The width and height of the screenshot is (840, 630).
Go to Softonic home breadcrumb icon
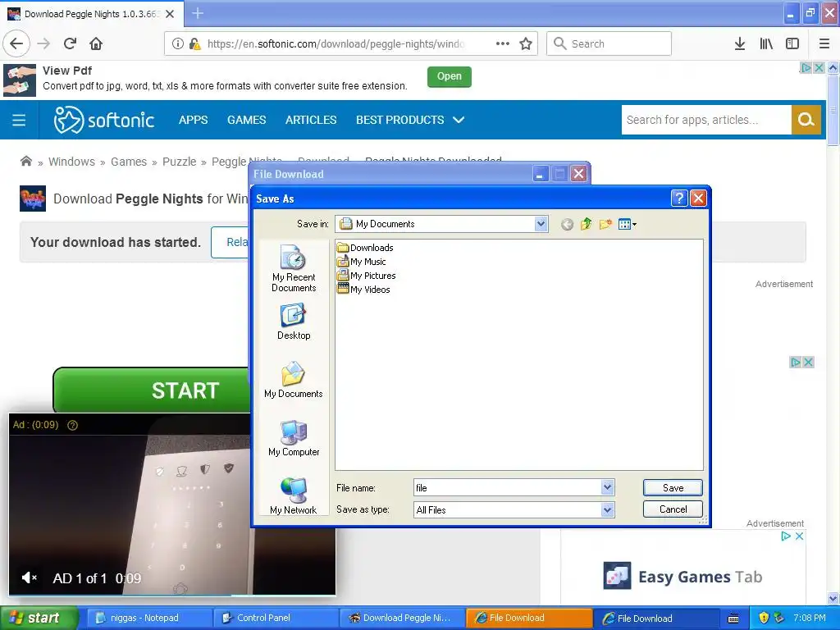(x=25, y=162)
